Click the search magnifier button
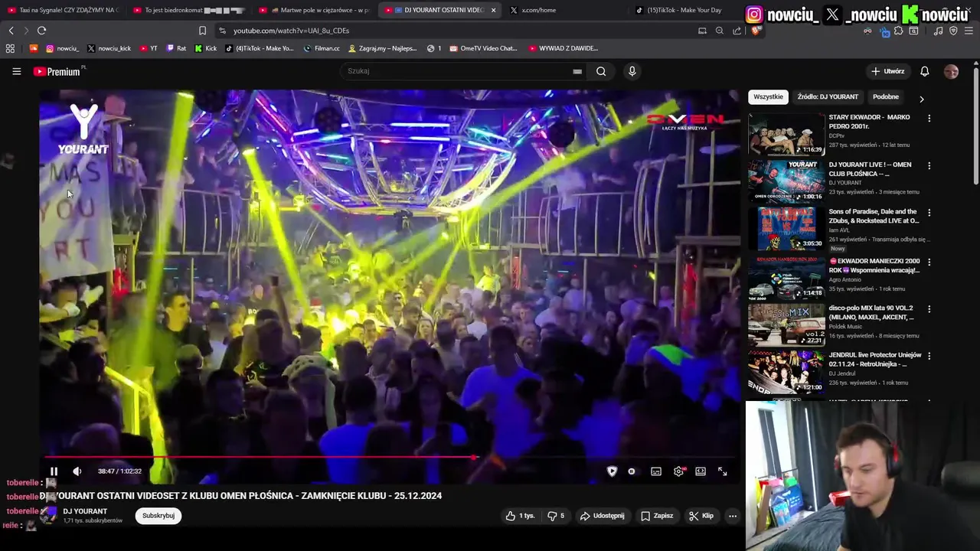The height and width of the screenshot is (551, 980). [x=601, y=71]
